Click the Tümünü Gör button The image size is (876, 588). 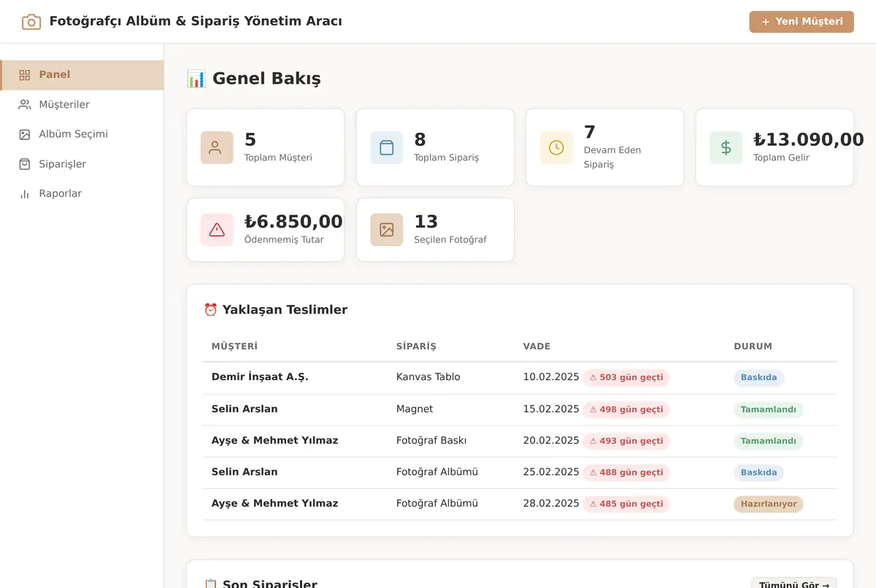(x=794, y=584)
